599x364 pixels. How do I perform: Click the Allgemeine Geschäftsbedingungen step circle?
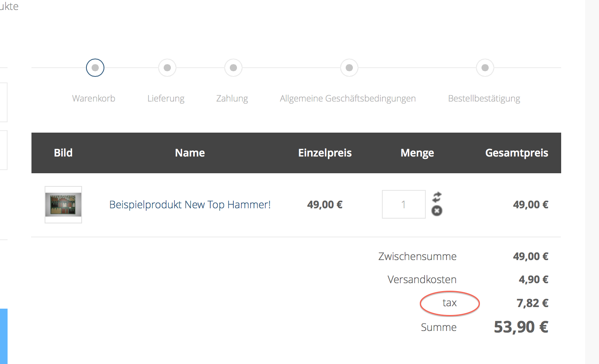point(349,68)
